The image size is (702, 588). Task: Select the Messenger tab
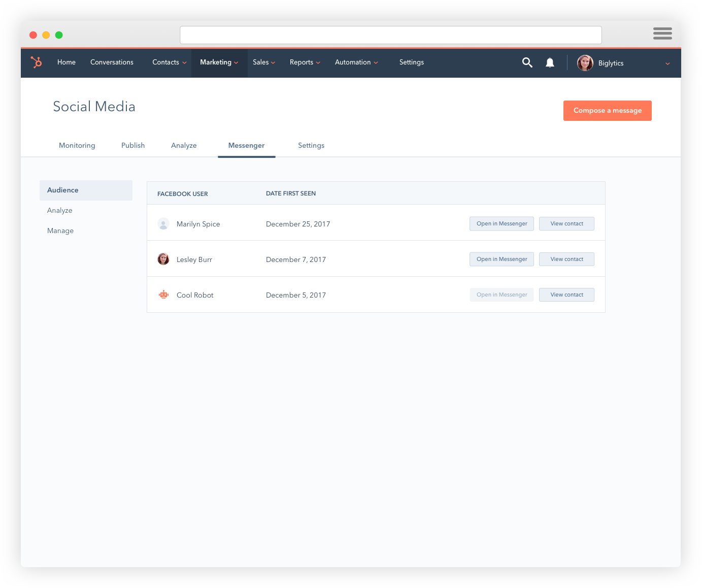click(x=246, y=145)
